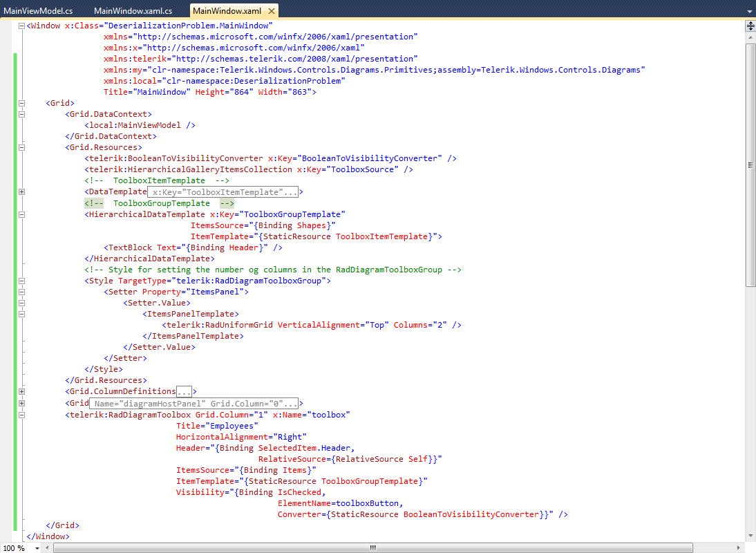Collapse the ItemsPanelTemplate node

[x=21, y=314]
